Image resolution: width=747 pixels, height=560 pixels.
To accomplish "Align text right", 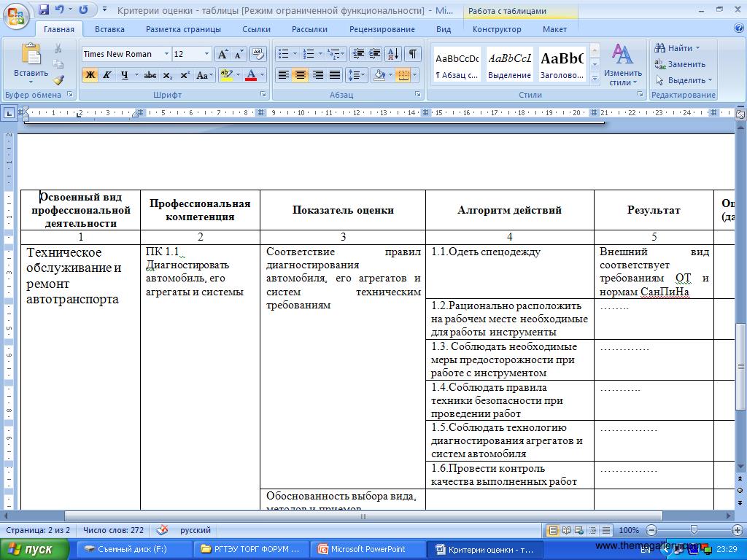I will click(x=317, y=75).
